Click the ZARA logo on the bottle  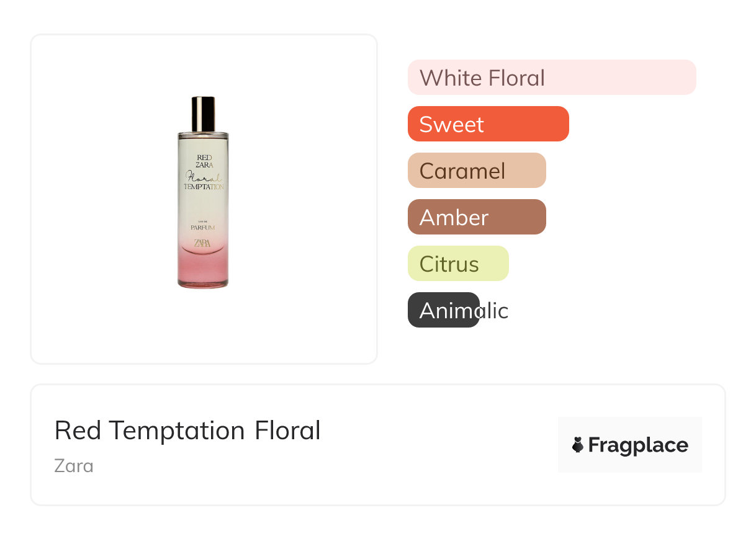(x=203, y=243)
